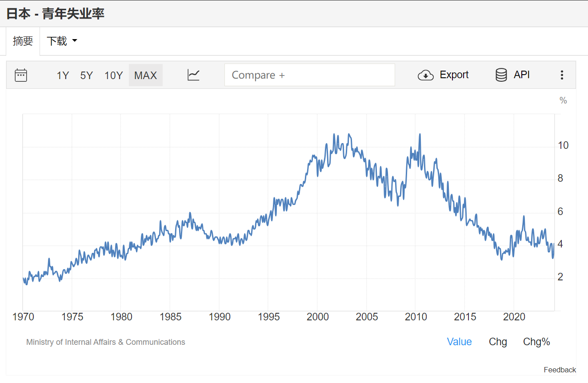Select the 5Y time range
Image resolution: width=588 pixels, height=383 pixels.
(x=86, y=75)
